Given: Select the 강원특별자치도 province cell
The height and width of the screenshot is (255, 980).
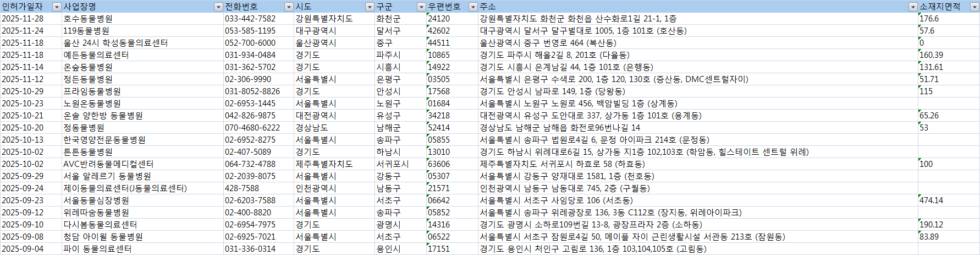Looking at the screenshot, I should click(334, 19).
